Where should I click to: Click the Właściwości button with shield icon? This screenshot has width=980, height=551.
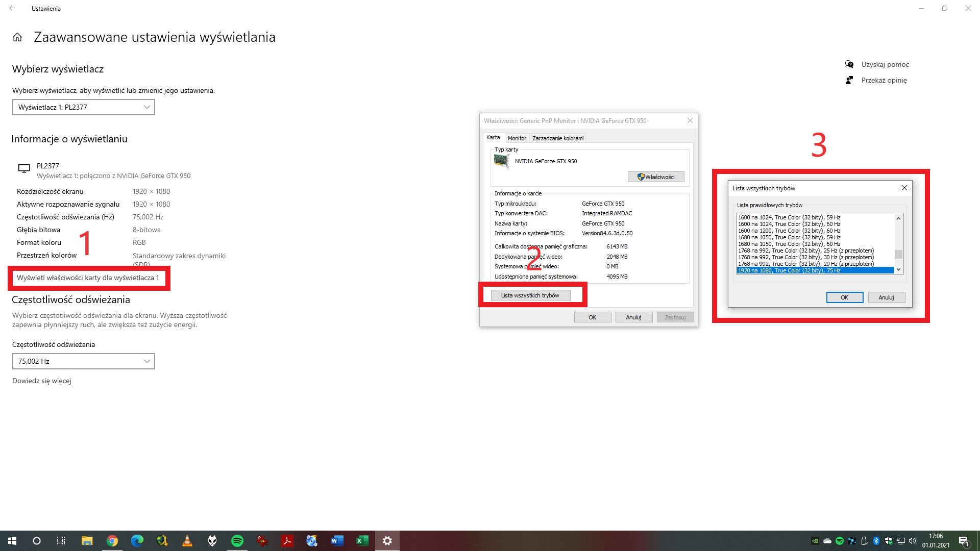656,177
